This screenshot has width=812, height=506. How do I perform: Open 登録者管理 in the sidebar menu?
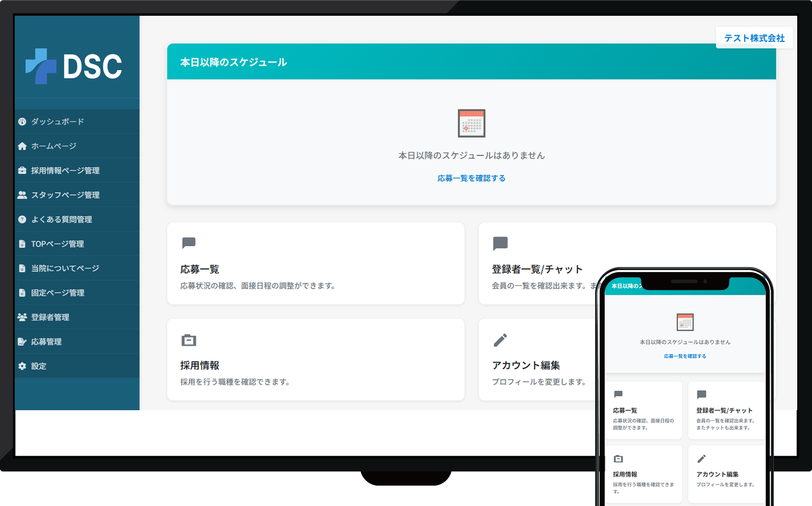point(77,317)
